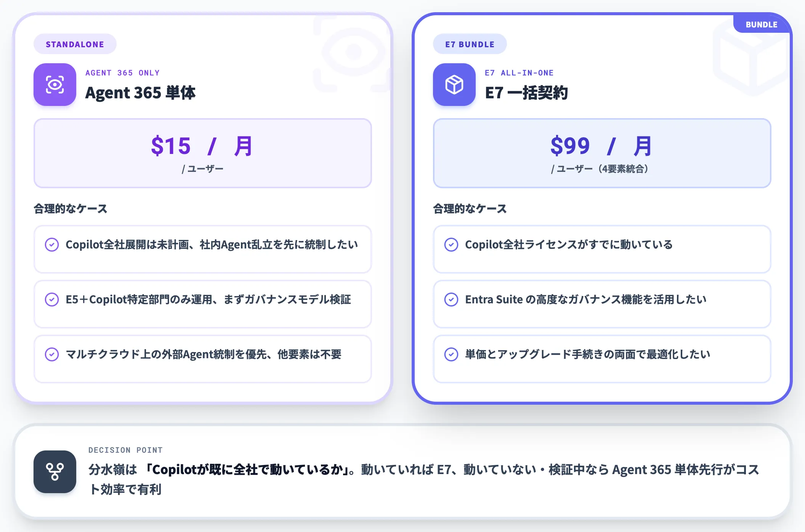Click the AGENT 365 ONLY label
The height and width of the screenshot is (532, 805).
pos(122,73)
